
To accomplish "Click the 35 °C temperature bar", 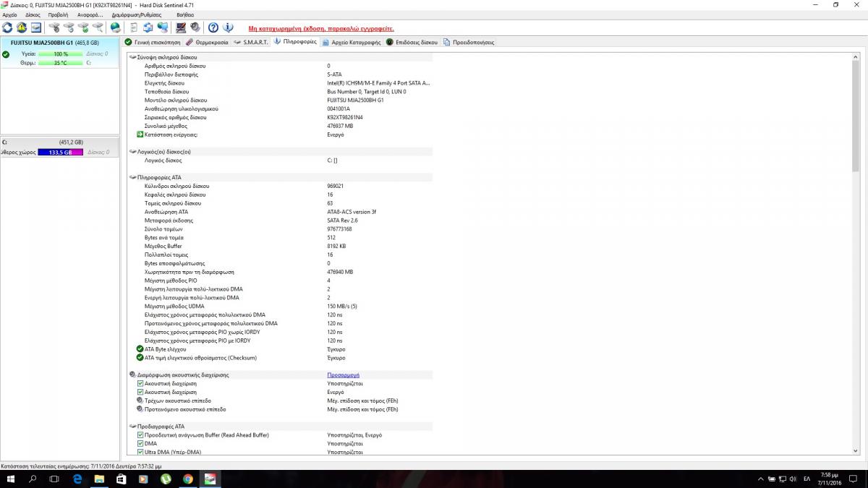I will pos(61,63).
